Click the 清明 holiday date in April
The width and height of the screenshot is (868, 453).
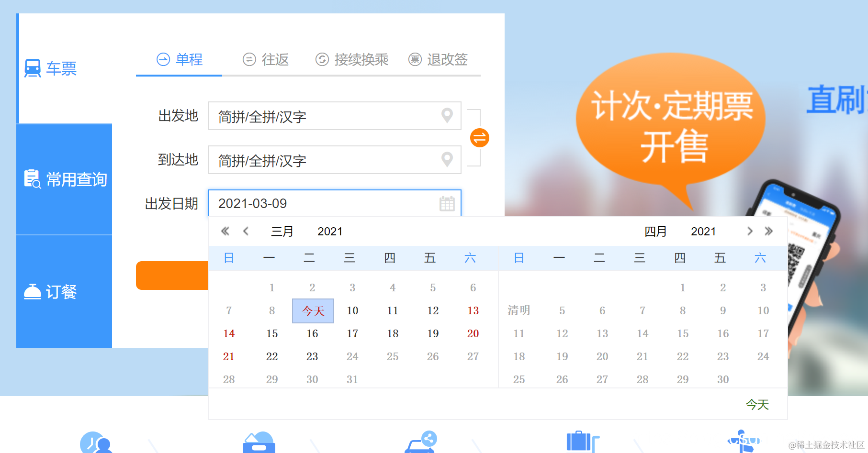tap(519, 310)
